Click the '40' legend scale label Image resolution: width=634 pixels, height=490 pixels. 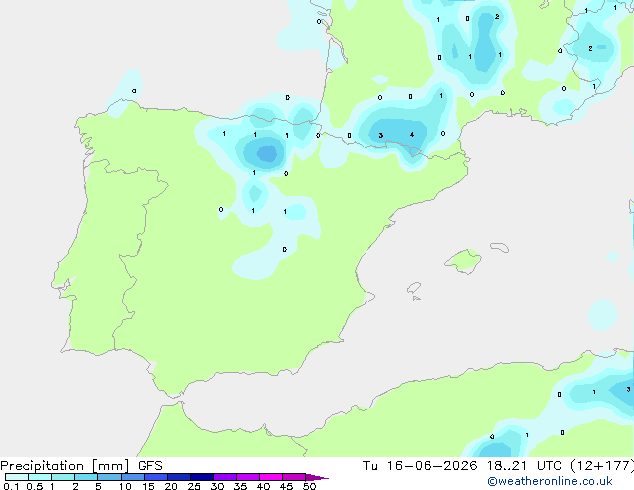pos(263,486)
